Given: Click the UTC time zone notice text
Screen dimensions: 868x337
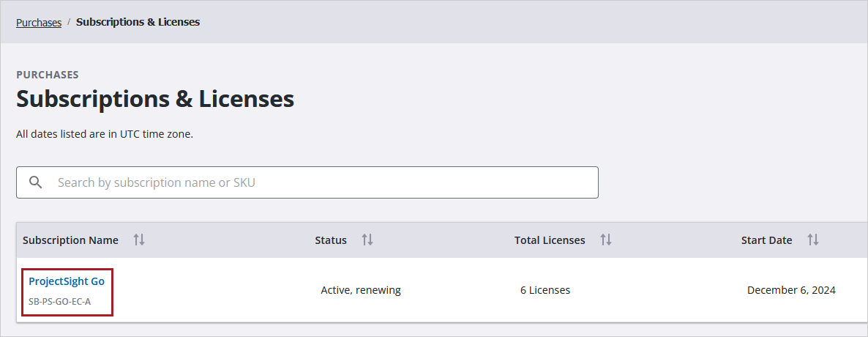Looking at the screenshot, I should tap(105, 134).
